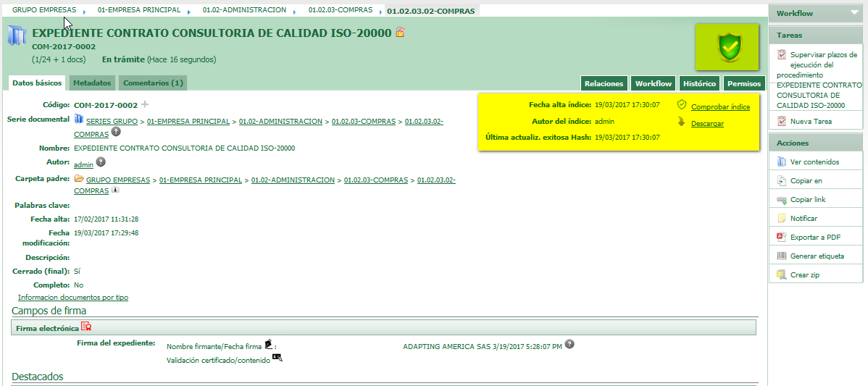This screenshot has height=386, width=868.
Task: Click the help icon beside Autor admin
Action: pyautogui.click(x=101, y=162)
